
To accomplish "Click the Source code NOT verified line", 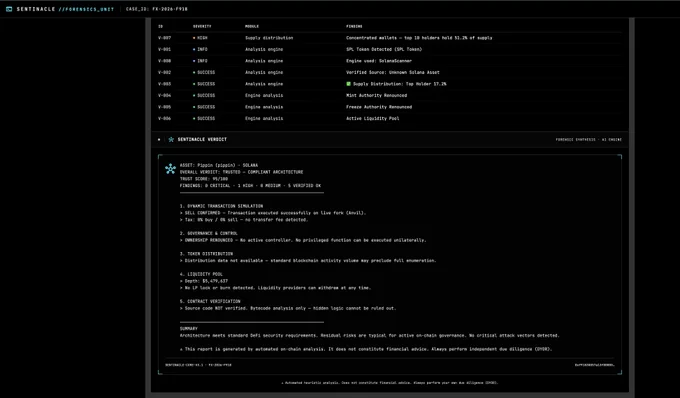I will tap(288, 308).
